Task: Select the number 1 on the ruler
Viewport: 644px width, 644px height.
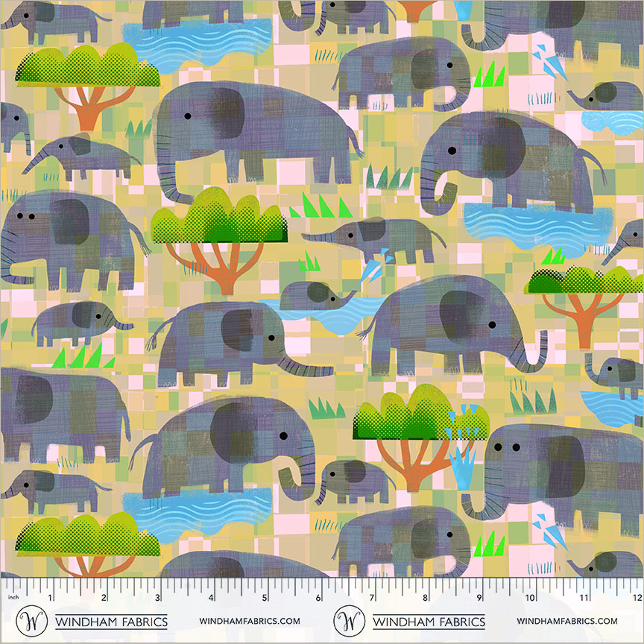Action: click(x=50, y=599)
